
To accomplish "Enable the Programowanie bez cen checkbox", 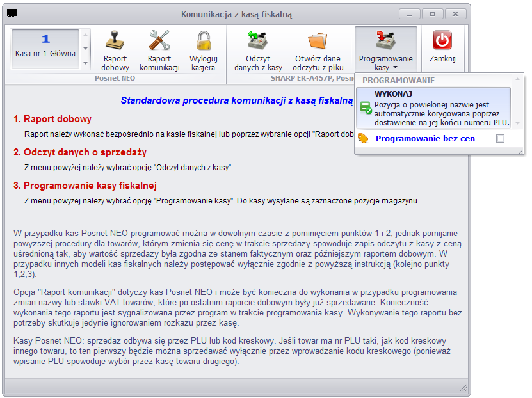I will pyautogui.click(x=500, y=138).
